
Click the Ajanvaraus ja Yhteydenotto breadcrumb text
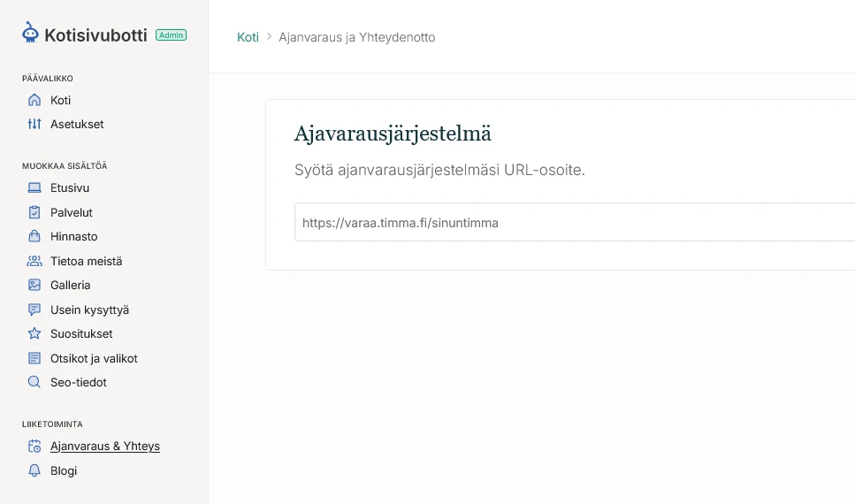(x=357, y=37)
